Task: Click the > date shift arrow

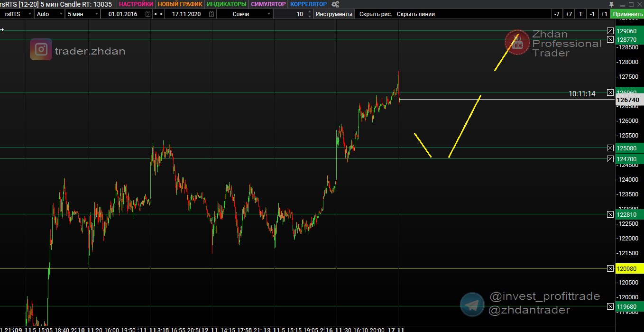Action: point(156,14)
